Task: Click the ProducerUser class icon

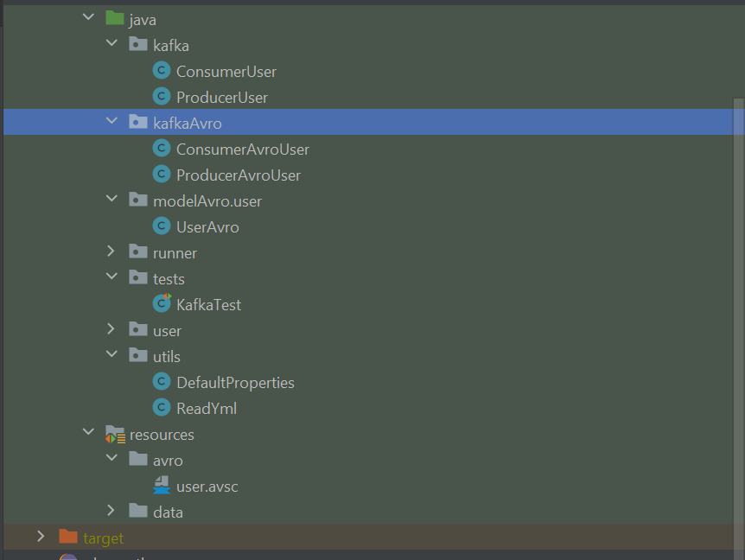Action: [x=162, y=97]
